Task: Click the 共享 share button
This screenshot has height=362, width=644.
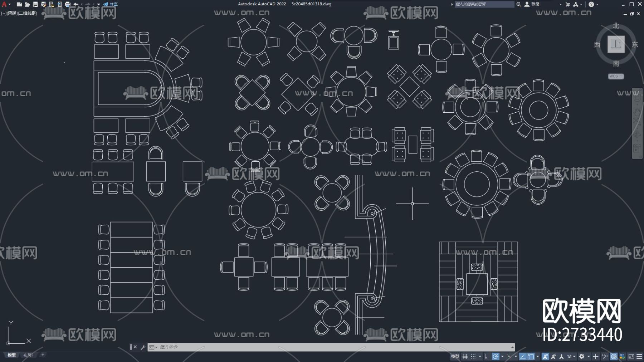Action: (111, 4)
